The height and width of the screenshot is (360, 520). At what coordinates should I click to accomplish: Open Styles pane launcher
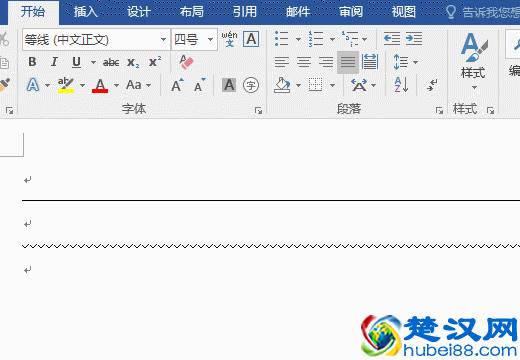tap(490, 110)
